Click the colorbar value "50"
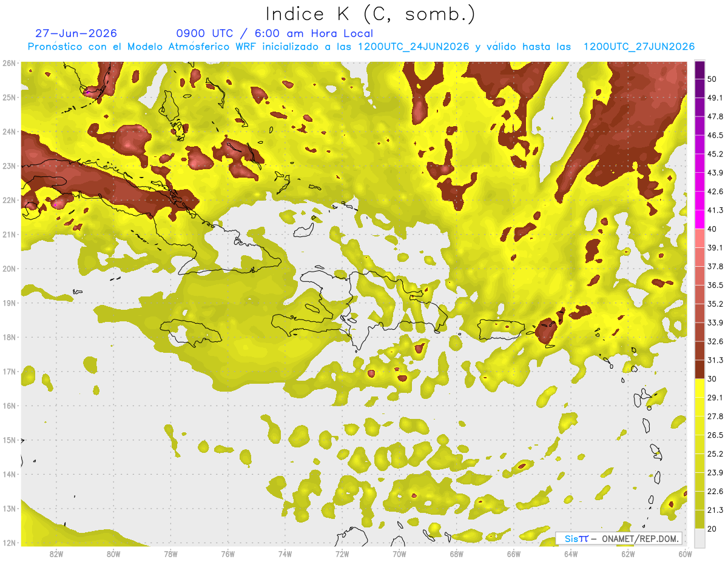Image resolution: width=728 pixels, height=562 pixels. point(712,79)
